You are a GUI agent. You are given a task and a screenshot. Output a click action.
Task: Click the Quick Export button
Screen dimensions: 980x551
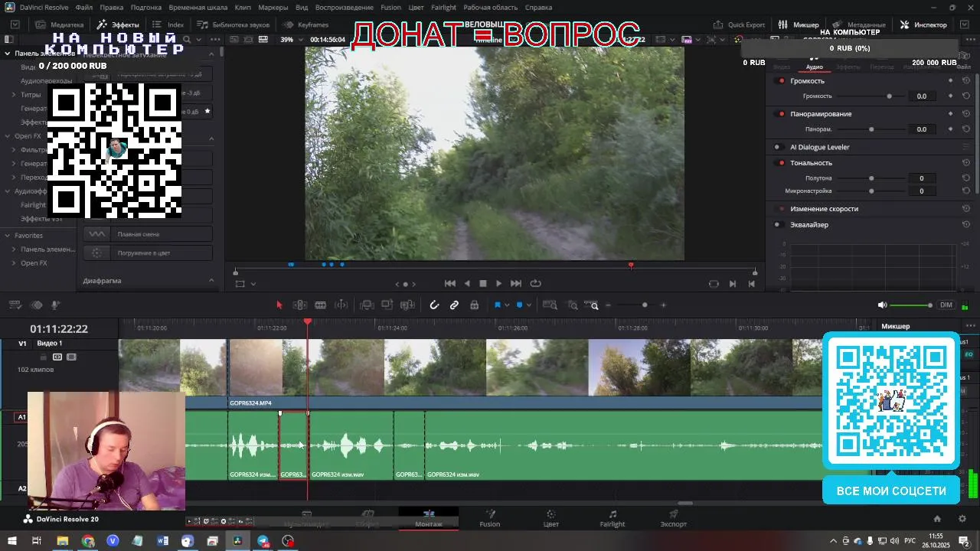pos(739,24)
